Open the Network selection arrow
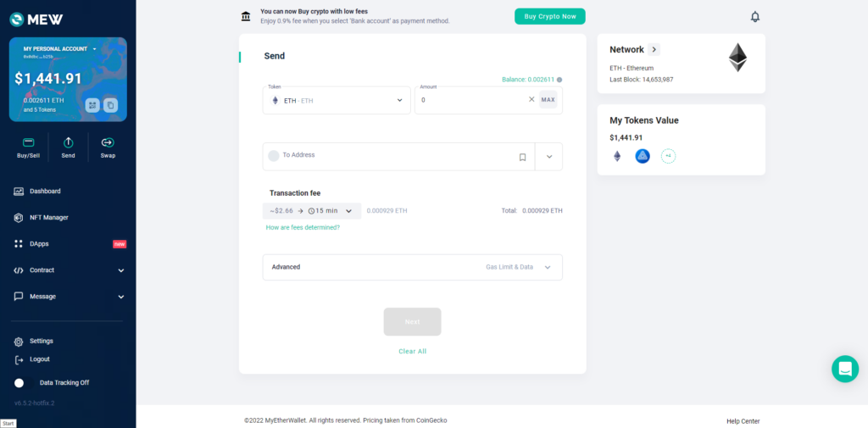 [x=654, y=49]
